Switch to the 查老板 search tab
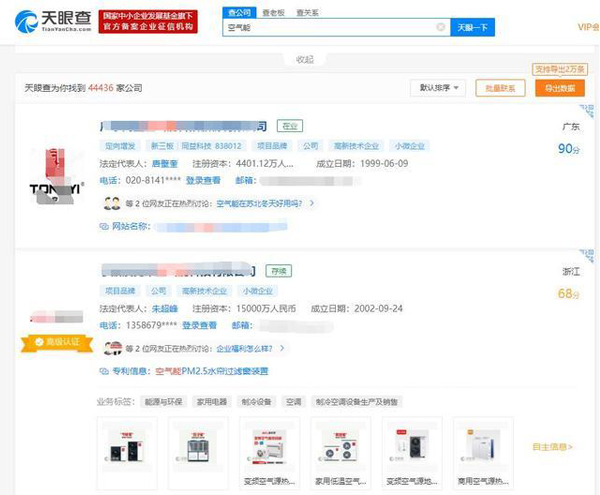This screenshot has height=495, width=600. [x=272, y=13]
